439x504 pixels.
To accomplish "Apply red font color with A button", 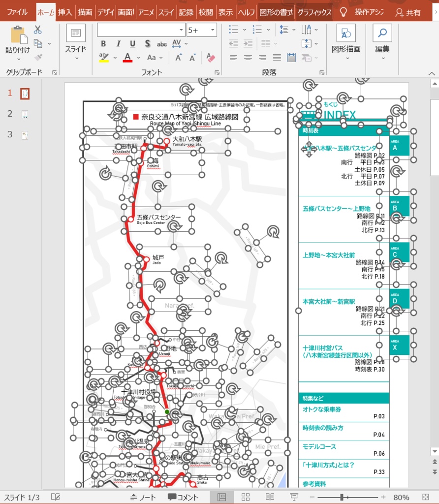I will coord(127,58).
